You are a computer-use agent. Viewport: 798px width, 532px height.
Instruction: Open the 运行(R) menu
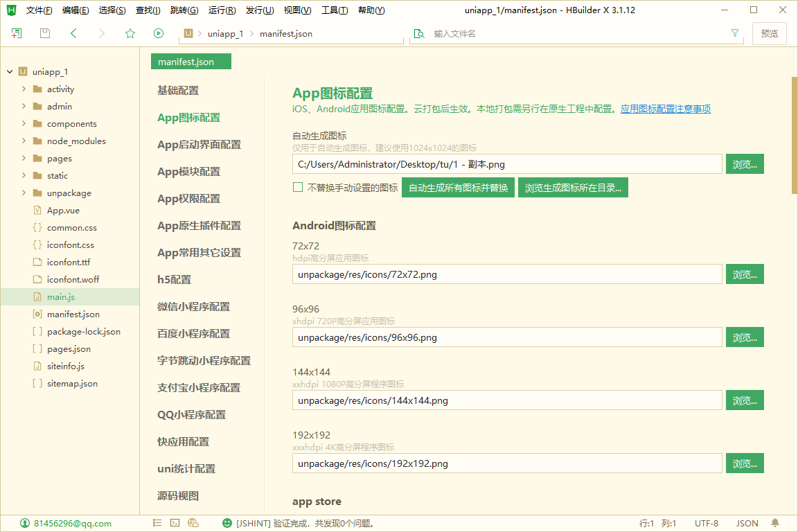tap(222, 10)
